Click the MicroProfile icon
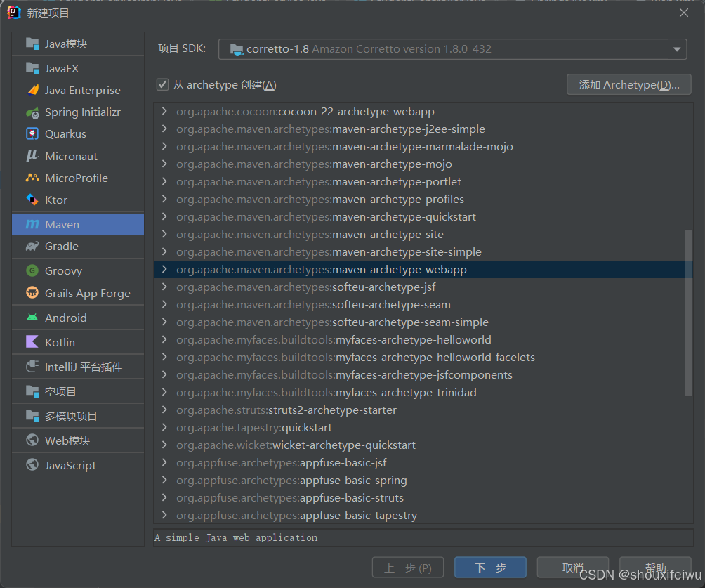 click(32, 178)
